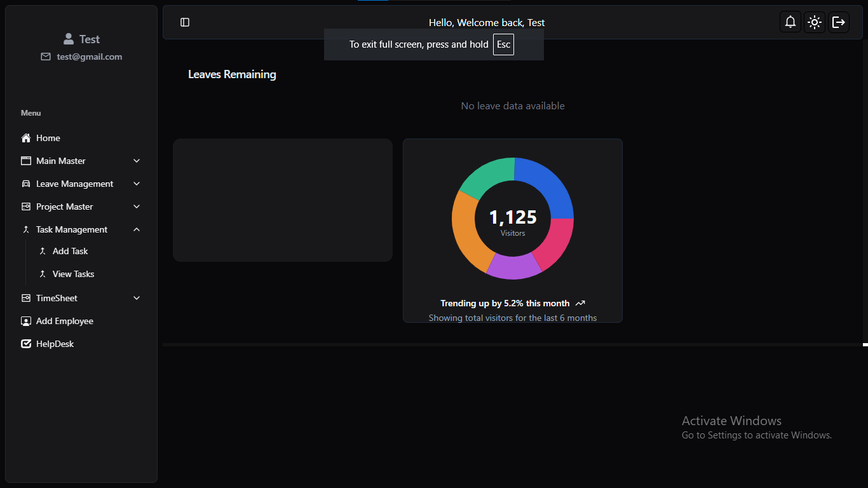
Task: Open View Tasks submenu item
Action: (74, 274)
